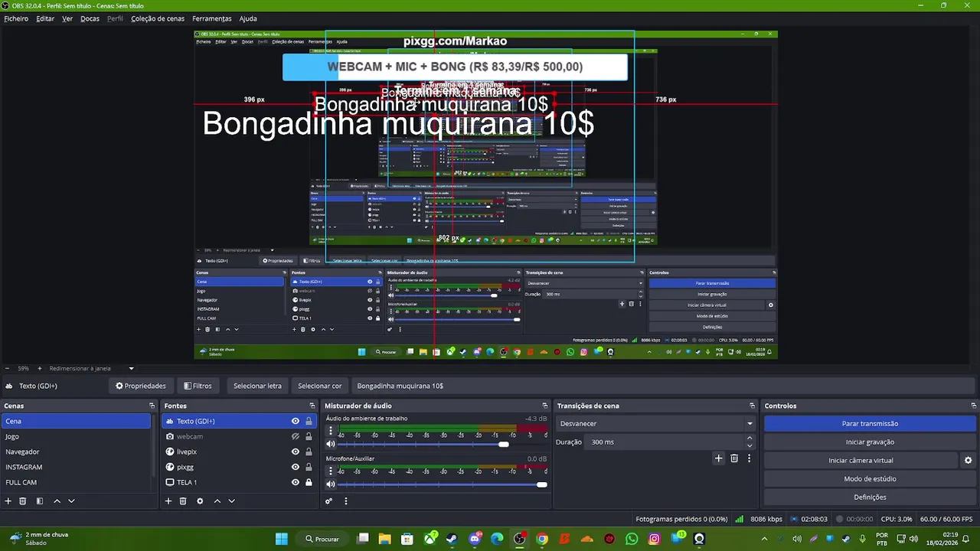Viewport: 980px width, 551px height.
Task: Open the Editar menu
Action: click(x=45, y=18)
